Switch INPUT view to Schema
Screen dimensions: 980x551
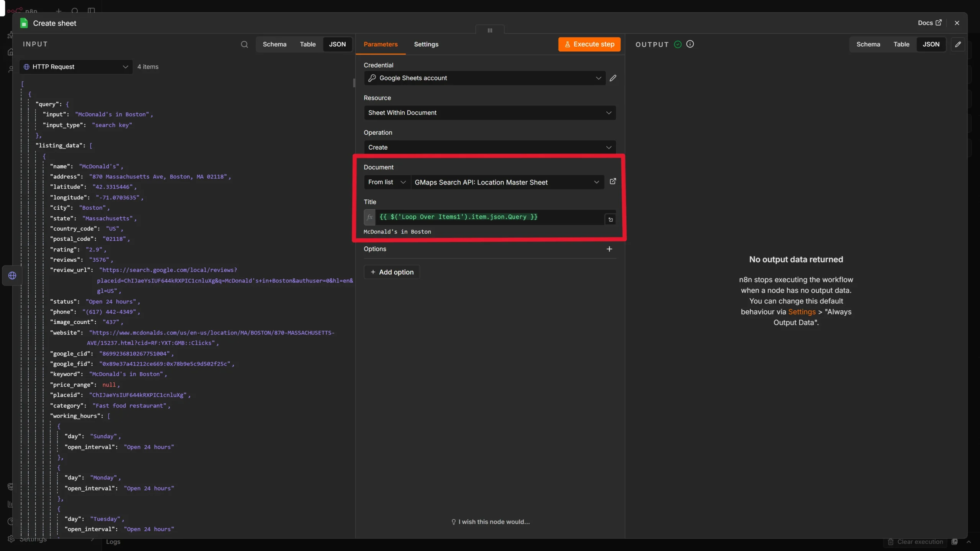click(x=274, y=44)
